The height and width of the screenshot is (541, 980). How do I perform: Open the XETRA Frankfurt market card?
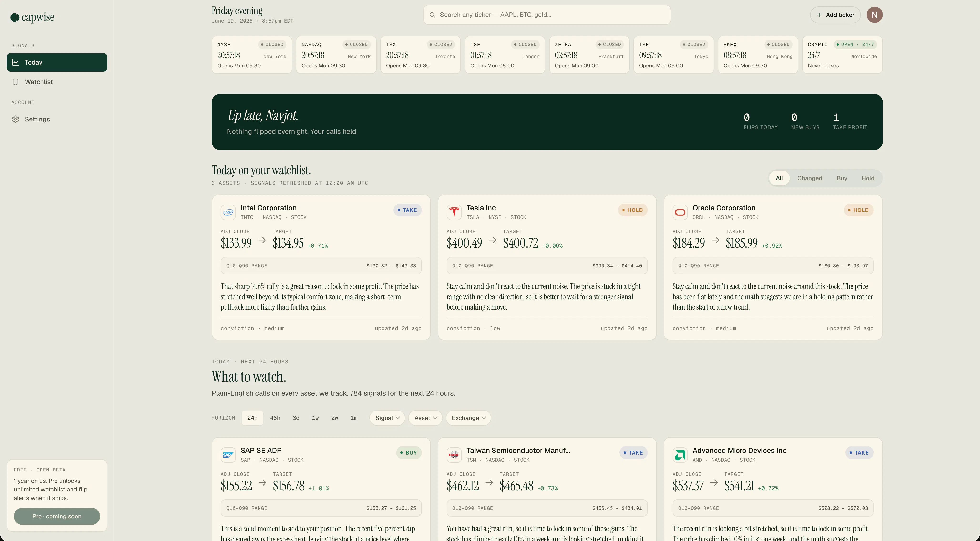point(589,55)
